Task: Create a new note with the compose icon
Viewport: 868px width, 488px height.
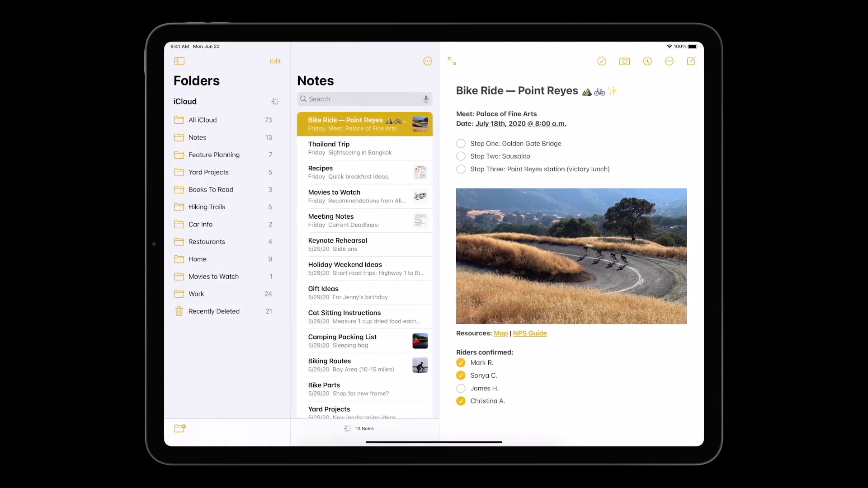Action: 691,61
